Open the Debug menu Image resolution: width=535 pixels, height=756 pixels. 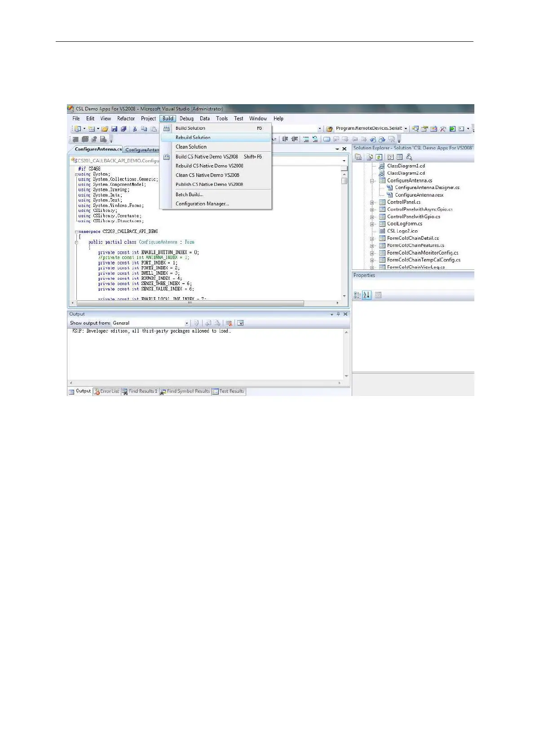(x=186, y=119)
